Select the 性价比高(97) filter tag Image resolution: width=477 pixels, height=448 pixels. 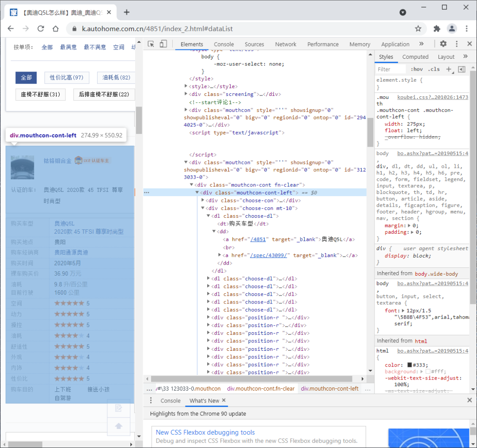tap(67, 78)
